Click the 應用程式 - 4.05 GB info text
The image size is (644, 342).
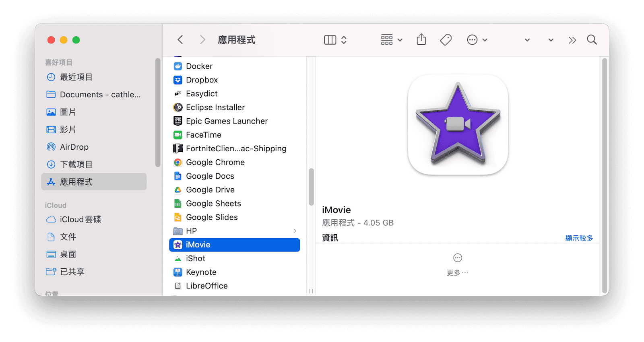[358, 223]
